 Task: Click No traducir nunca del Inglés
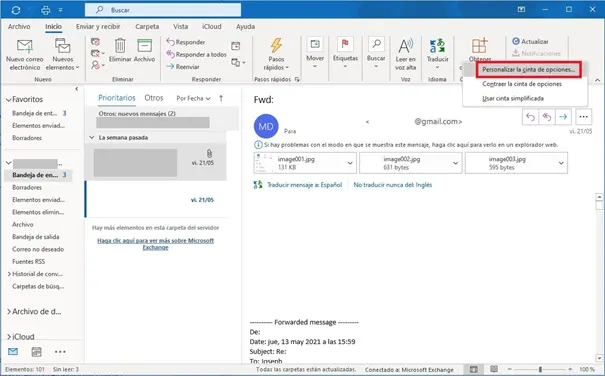tap(393, 185)
